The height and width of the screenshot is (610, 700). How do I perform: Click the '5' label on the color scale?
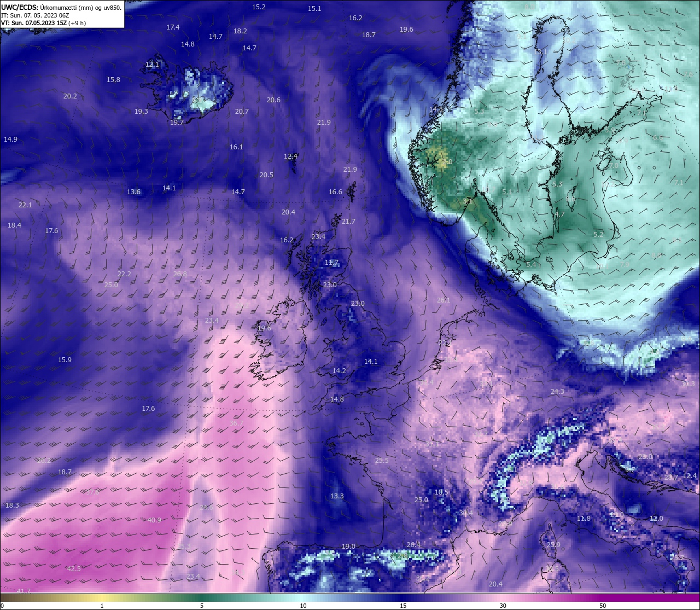click(202, 606)
